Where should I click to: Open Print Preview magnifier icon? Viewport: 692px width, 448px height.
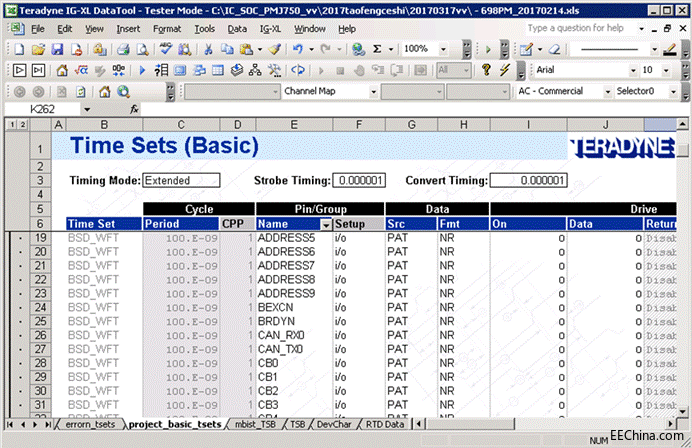click(142, 49)
